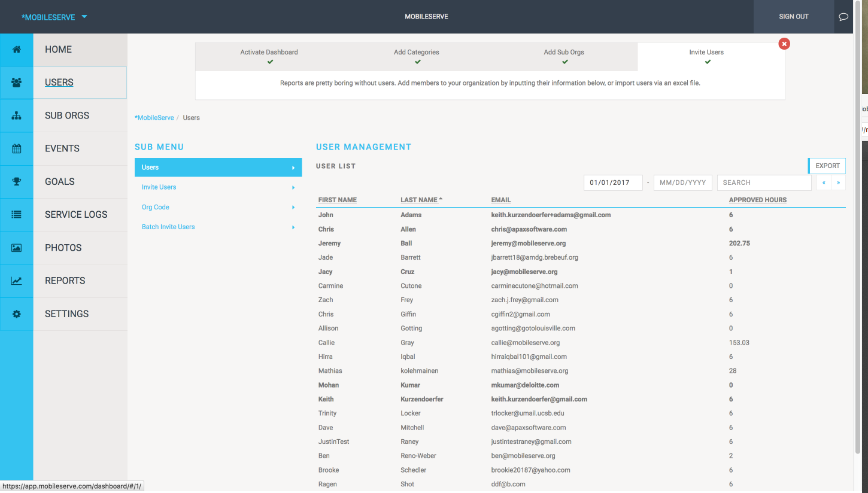Click inside the SEARCH field
This screenshot has height=493, width=868.
764,182
